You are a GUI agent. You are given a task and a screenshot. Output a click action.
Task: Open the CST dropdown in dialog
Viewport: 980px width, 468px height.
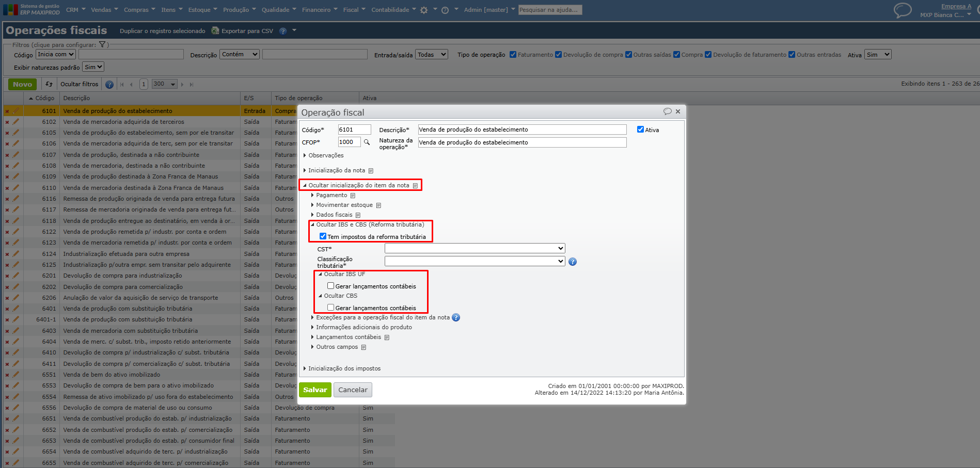[x=475, y=249]
